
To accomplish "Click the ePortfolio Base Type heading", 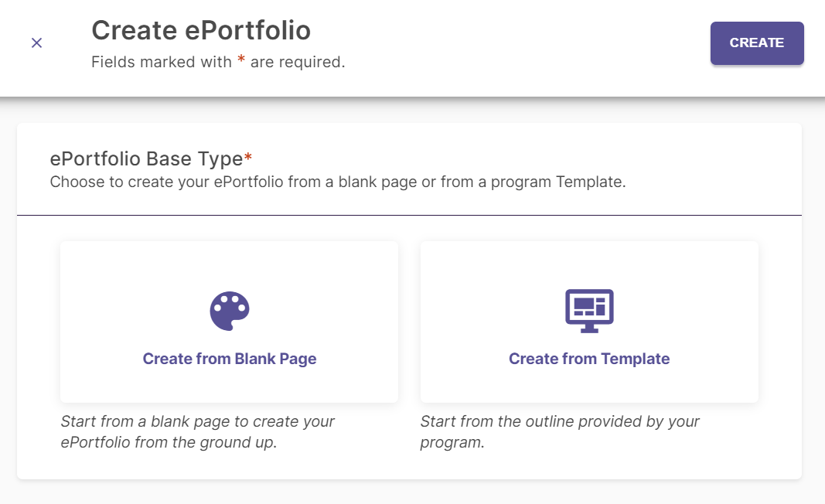I will point(147,158).
